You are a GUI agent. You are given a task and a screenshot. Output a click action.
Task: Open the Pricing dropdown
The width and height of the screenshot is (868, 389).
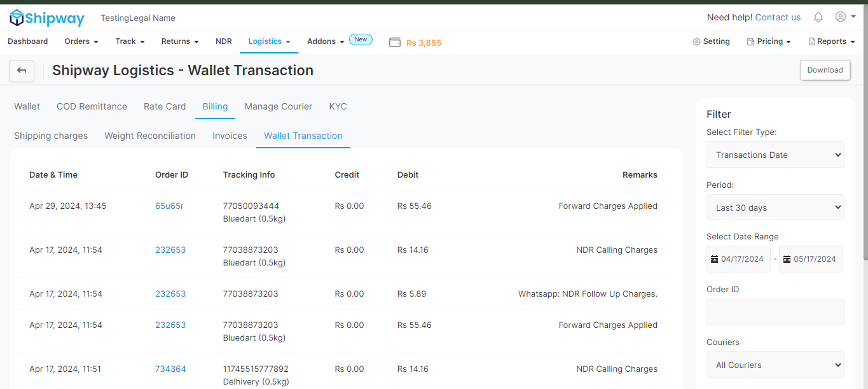tap(769, 41)
